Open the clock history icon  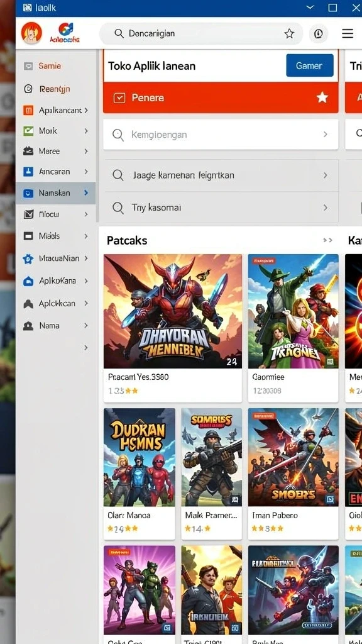pyautogui.click(x=318, y=34)
